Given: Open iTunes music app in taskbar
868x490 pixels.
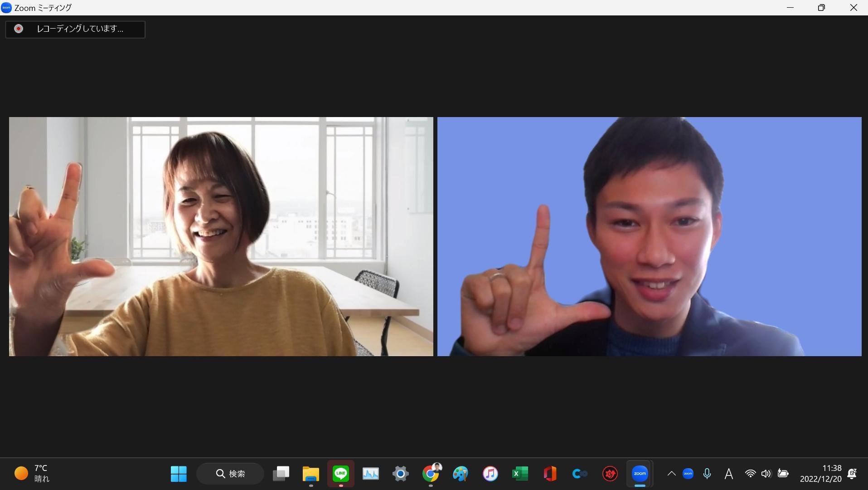Looking at the screenshot, I should click(x=490, y=474).
